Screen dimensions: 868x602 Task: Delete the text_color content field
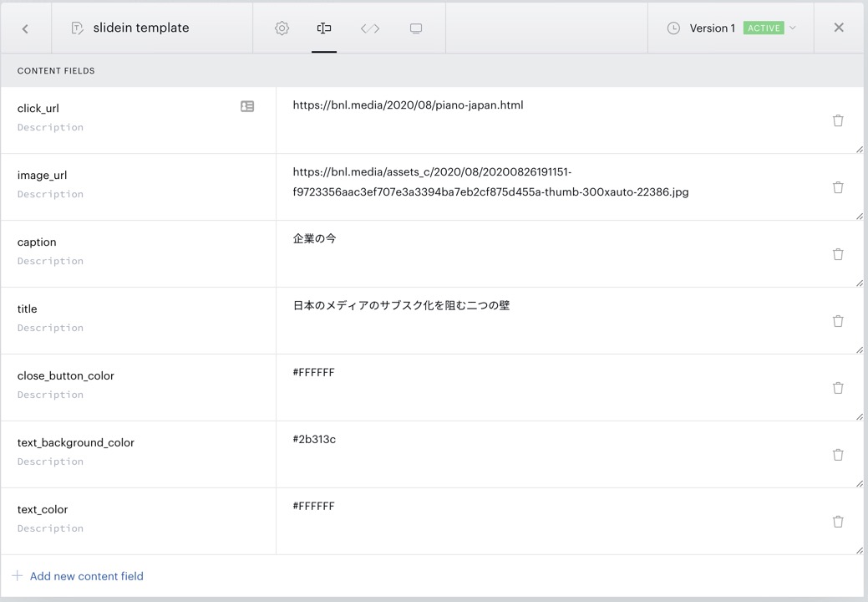(838, 522)
